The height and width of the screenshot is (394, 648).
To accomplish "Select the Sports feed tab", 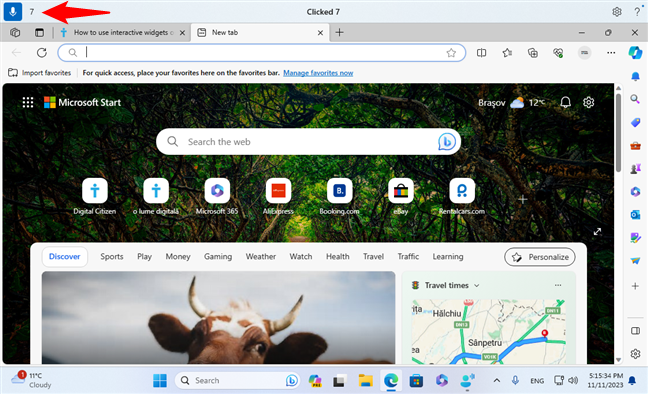I will [x=112, y=257].
